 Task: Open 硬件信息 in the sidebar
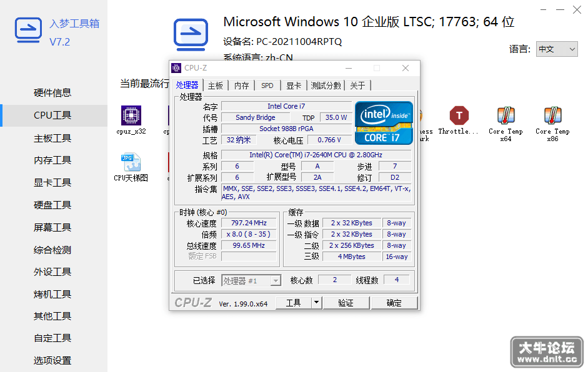[x=52, y=93]
